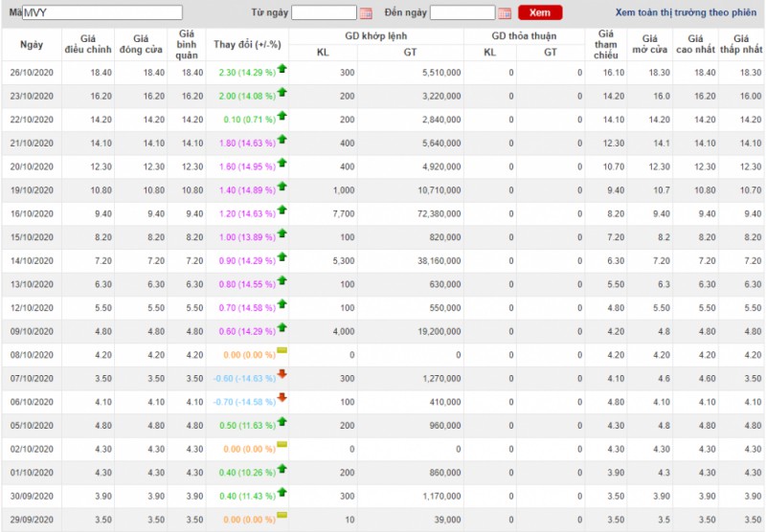Click yellow unchanged icon in 08/10/2020 row
766x532 pixels.
(x=282, y=351)
